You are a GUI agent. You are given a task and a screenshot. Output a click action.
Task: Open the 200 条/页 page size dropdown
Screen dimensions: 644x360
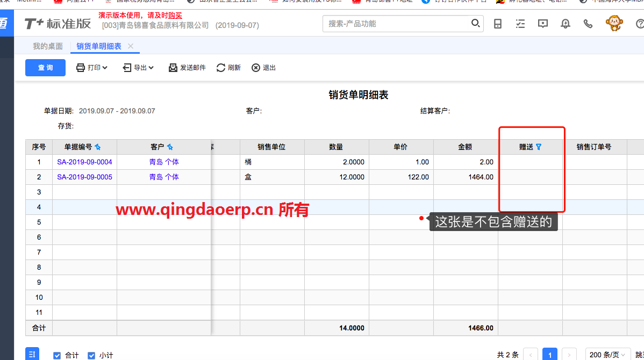tap(607, 355)
